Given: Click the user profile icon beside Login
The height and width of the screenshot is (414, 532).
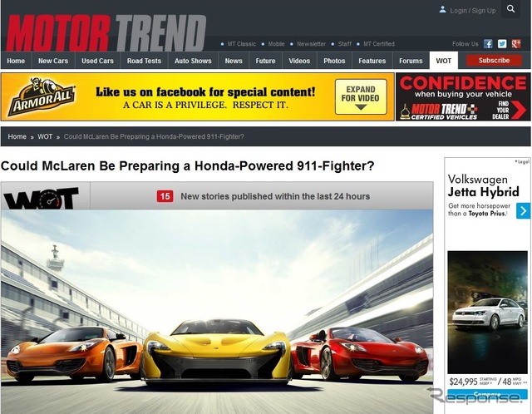Looking at the screenshot, I should 442,9.
